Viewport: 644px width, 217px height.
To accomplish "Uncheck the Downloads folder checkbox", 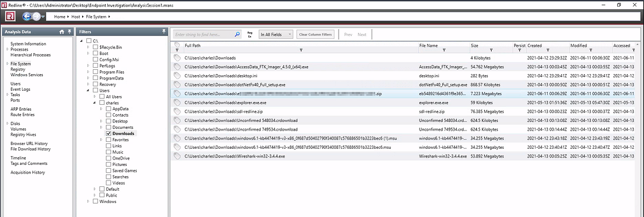I will coord(109,133).
